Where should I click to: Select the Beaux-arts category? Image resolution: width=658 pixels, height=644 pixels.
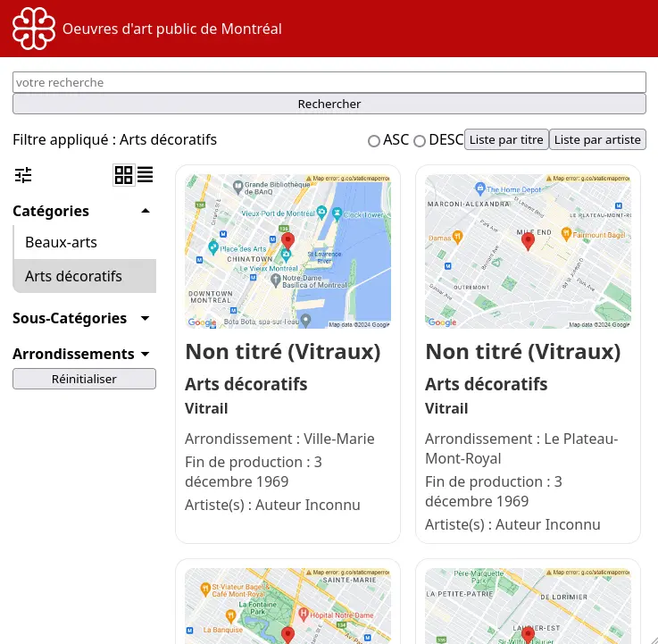(x=85, y=242)
